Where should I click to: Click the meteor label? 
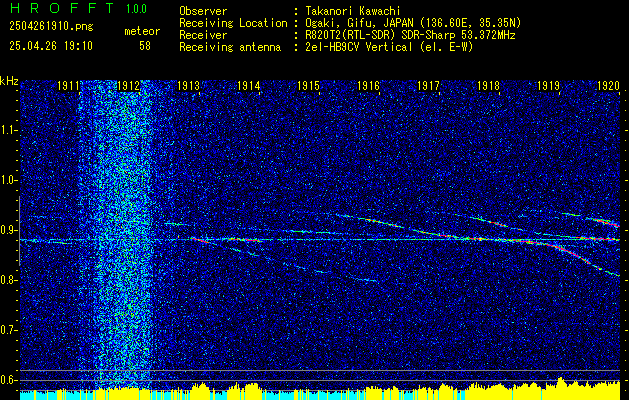click(x=142, y=31)
